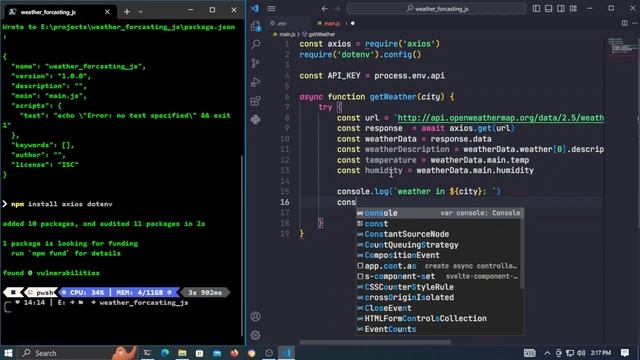
Task: Click main.js in the breadcrumb
Action: (287, 34)
